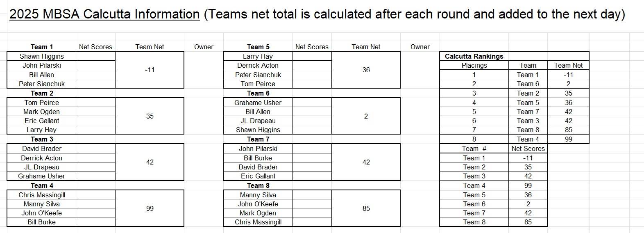Click the "Calcutta Rankings" header cell
644x233 pixels.
(474, 56)
